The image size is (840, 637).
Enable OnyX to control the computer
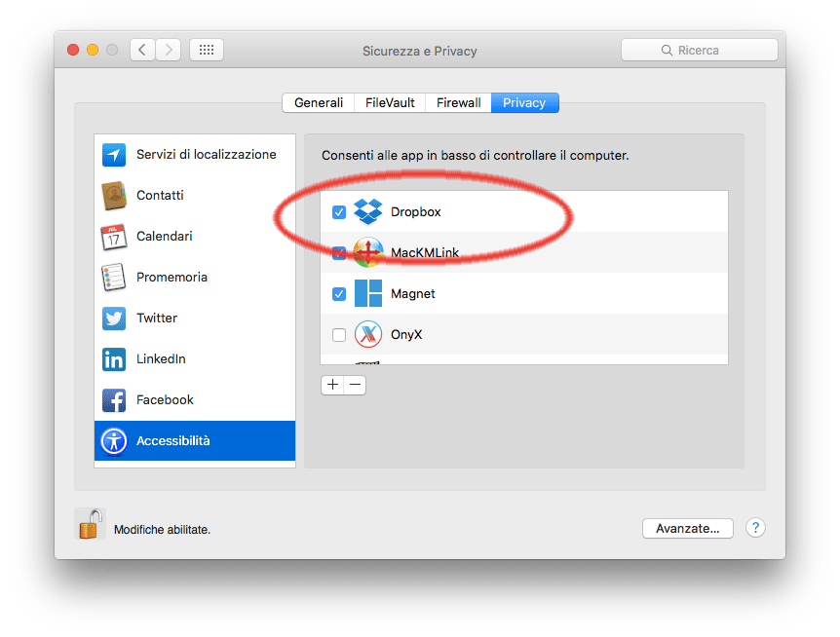click(338, 334)
